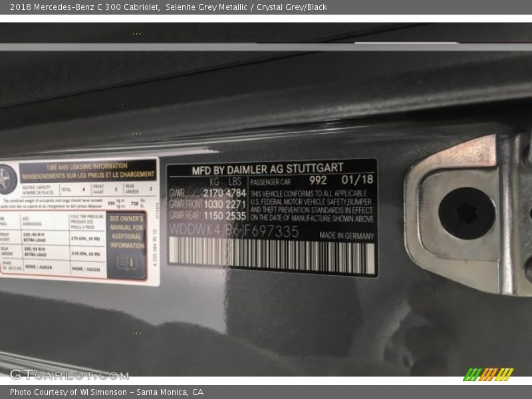Click the "THIS VEHICLE CONFORMS TO ALL APPLICABLE" line

click(x=309, y=194)
